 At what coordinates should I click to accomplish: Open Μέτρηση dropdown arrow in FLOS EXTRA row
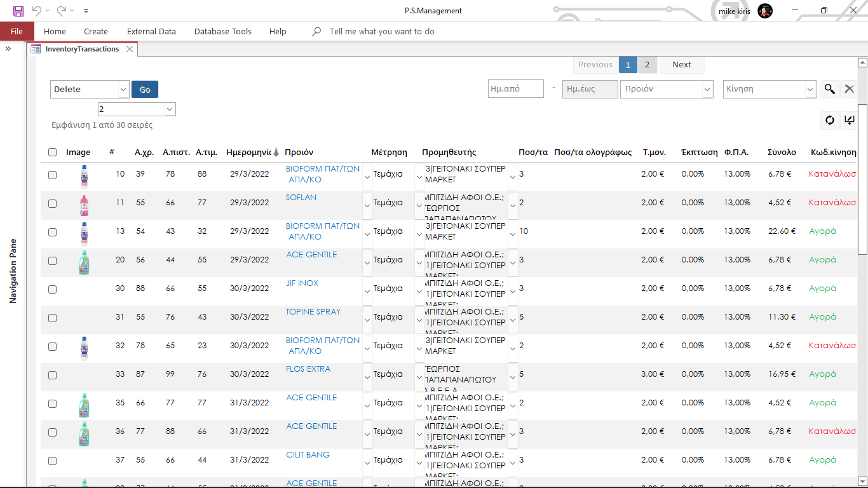(x=419, y=377)
